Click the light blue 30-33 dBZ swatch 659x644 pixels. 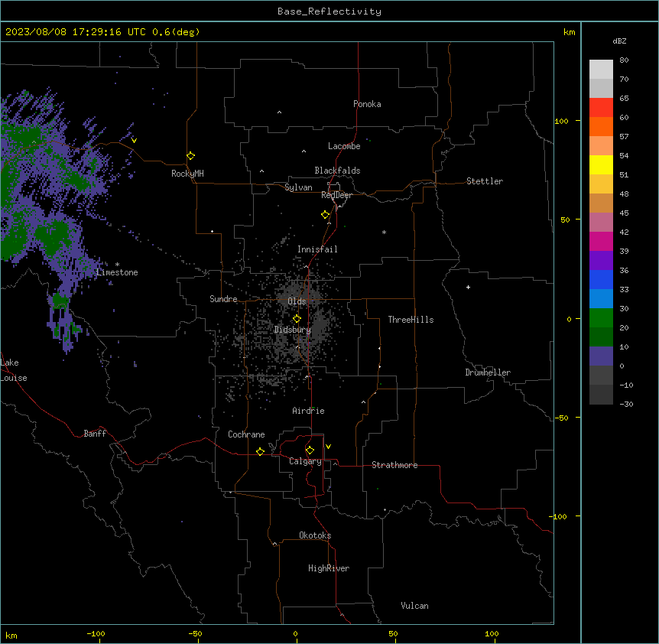pos(601,298)
